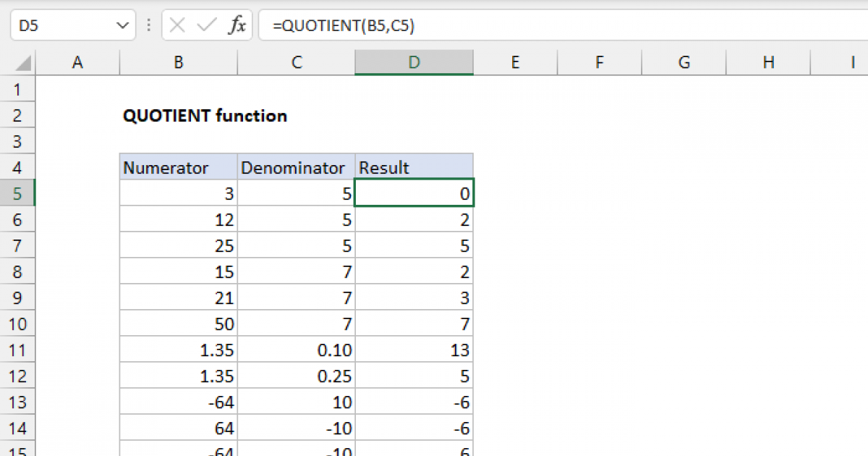Select numerator cell 1.35 in row 11
The image size is (868, 456).
tap(178, 350)
